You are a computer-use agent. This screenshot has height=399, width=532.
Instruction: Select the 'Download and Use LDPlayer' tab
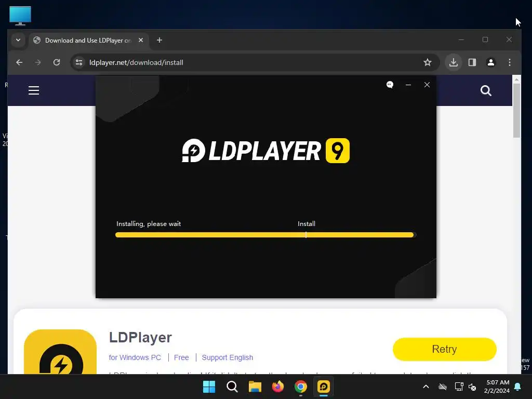(x=88, y=41)
